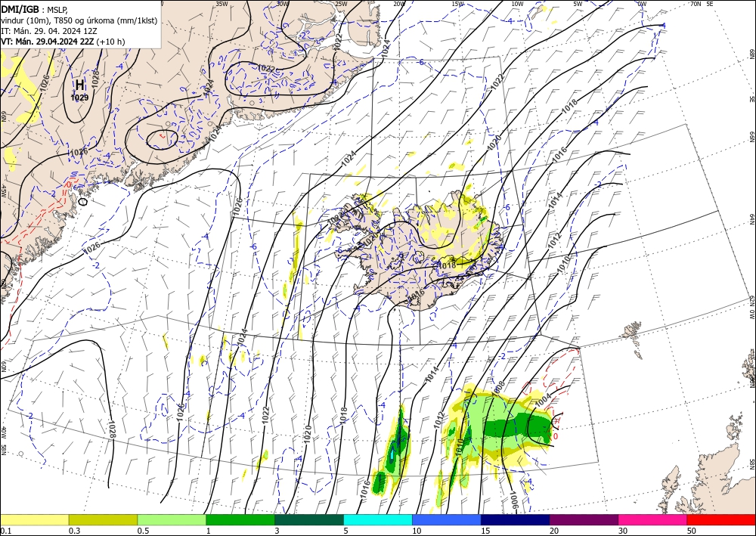Select the 'IT: Mán. 29. 04. 2024 12Z' line
The width and height of the screenshot is (756, 536).
click(x=48, y=31)
